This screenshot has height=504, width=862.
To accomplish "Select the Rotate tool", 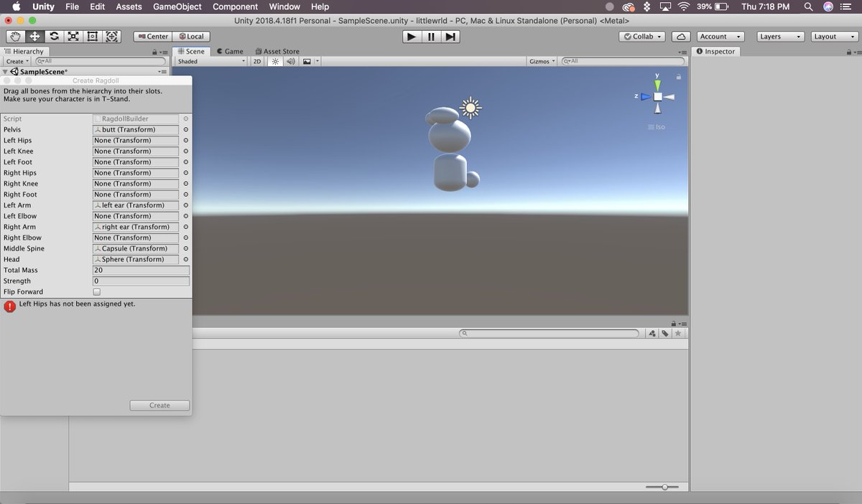I will click(x=54, y=36).
